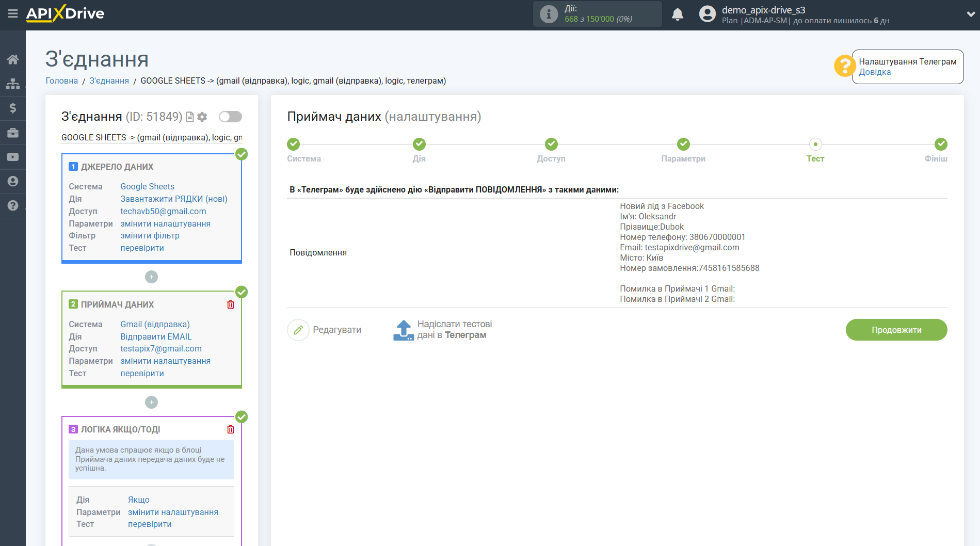Go to the Фініш step
The width and height of the screenshot is (980, 546).
(941, 144)
